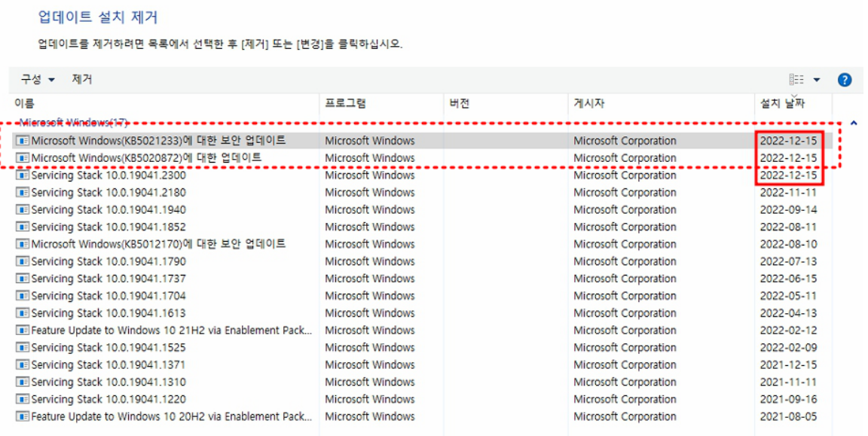Click the view options list icon
868x436 pixels.
point(796,80)
